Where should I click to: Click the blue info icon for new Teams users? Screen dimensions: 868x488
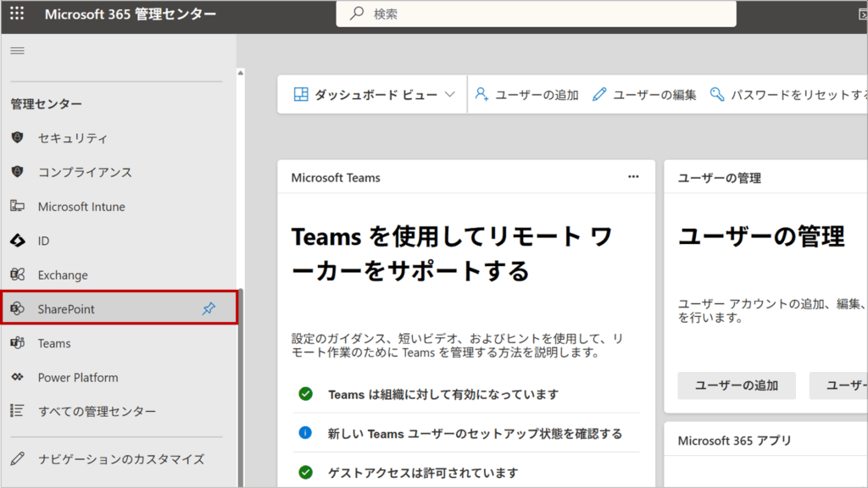point(305,433)
